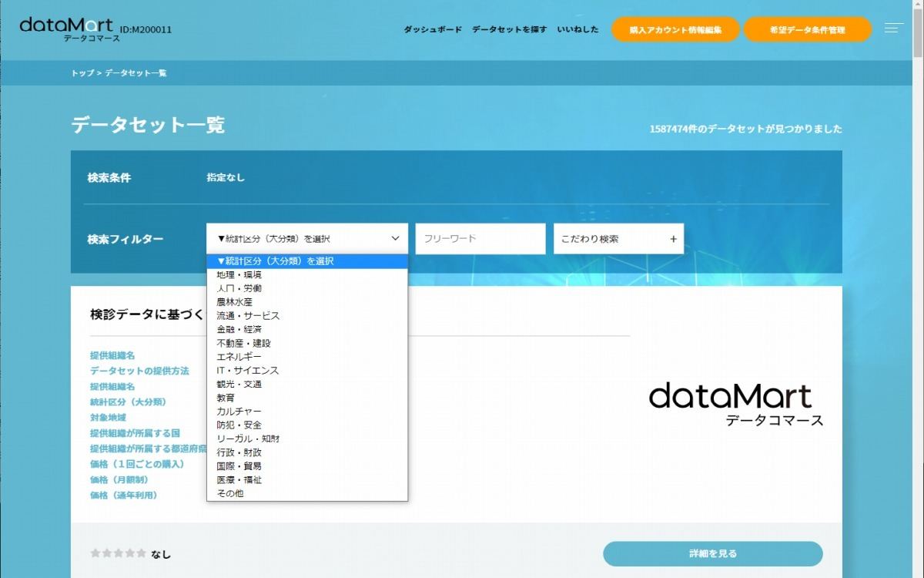Go to データセットを探す
Screen dimensions: 924x578
[509, 29]
